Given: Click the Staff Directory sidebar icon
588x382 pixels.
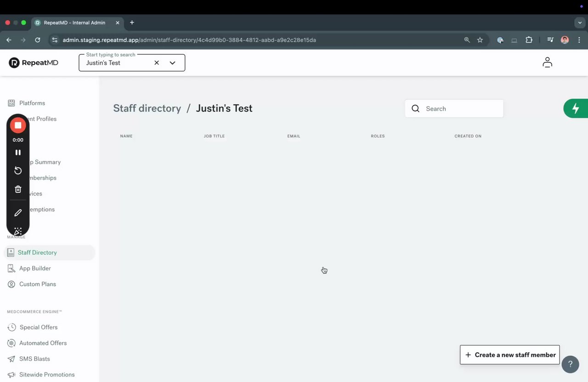Looking at the screenshot, I should pos(11,253).
